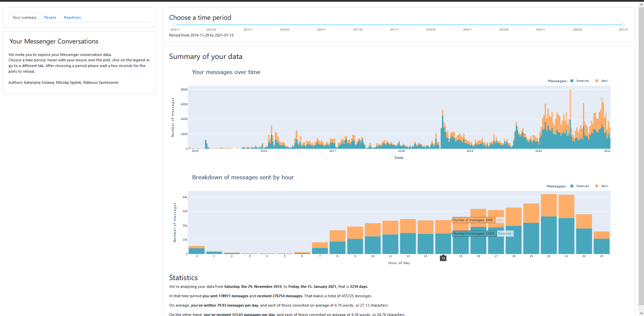Click the tallest 2020 spike in messages chart

[570, 119]
